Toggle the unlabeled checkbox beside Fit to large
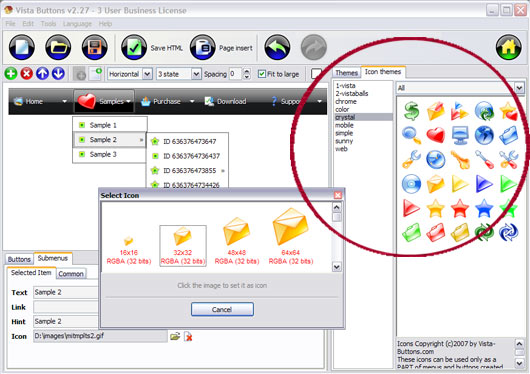This screenshot has width=530, height=374. pos(316,74)
